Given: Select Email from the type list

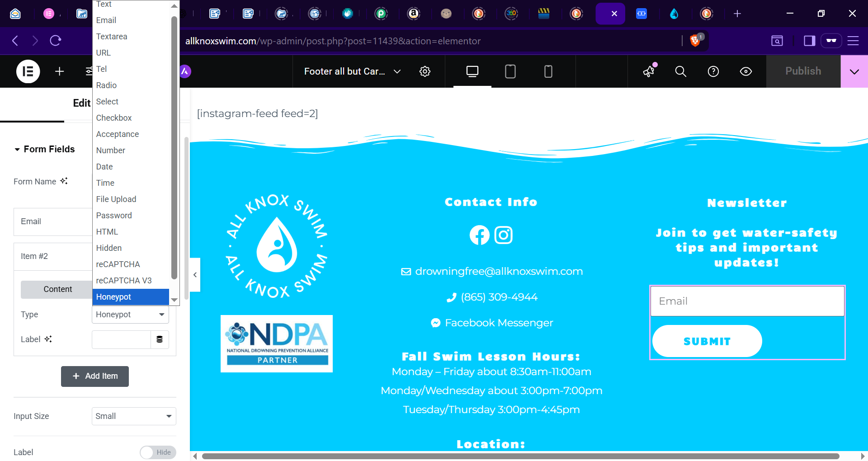Looking at the screenshot, I should tap(131, 20).
